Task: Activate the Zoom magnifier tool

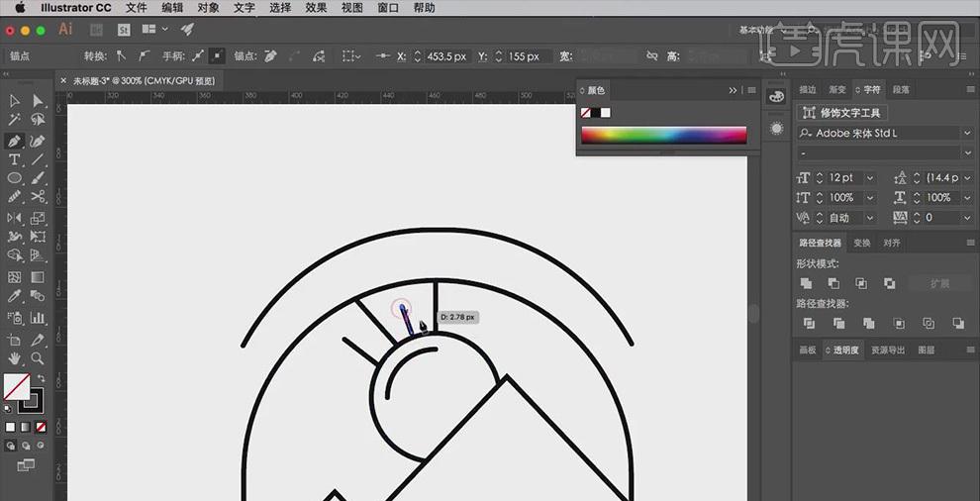Action: point(38,358)
